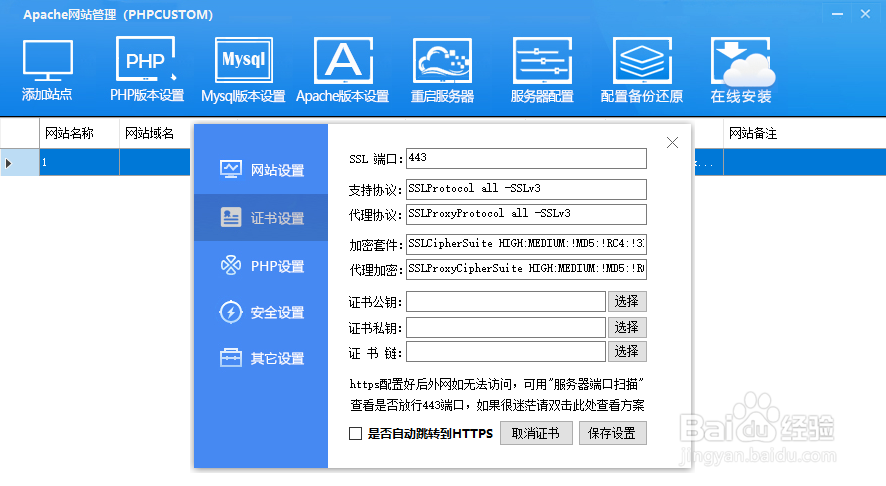Open 服务器配置 sliders icon
Screen dimensions: 886x486
pyautogui.click(x=542, y=60)
